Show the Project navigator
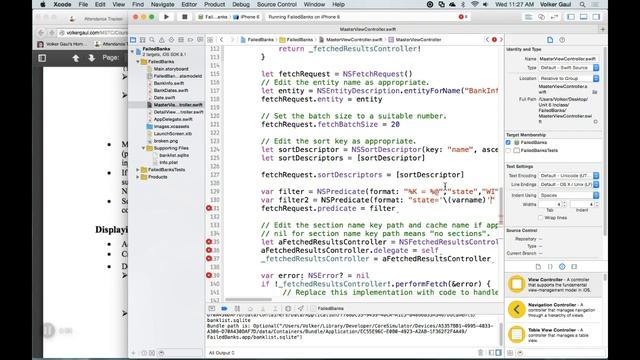 pos(133,40)
